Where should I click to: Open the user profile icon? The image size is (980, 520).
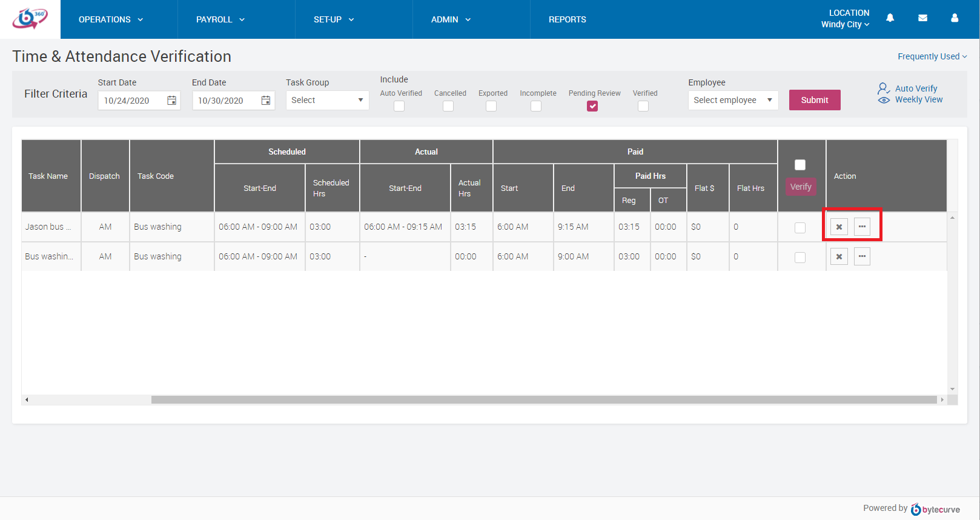(955, 18)
